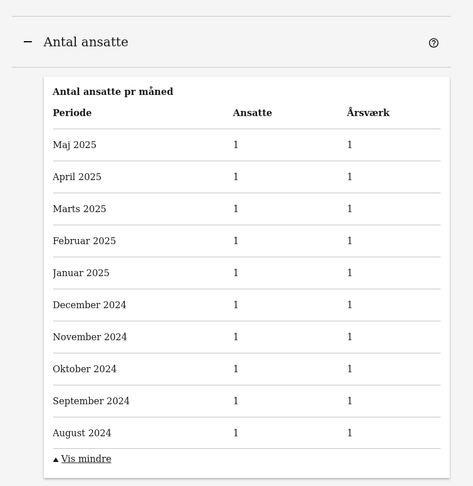Click the Vis mindre up-arrow triangle
473x486 pixels.
(x=56, y=460)
